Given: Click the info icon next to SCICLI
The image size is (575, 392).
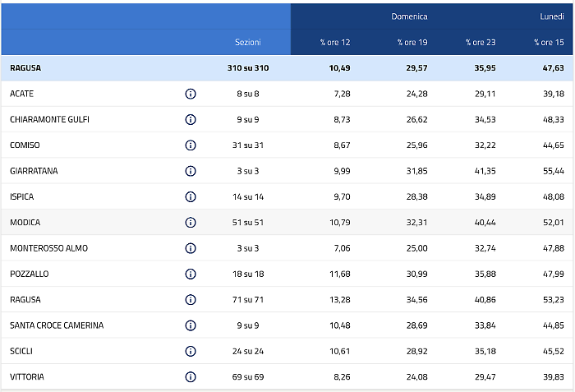Looking at the screenshot, I should (191, 351).
